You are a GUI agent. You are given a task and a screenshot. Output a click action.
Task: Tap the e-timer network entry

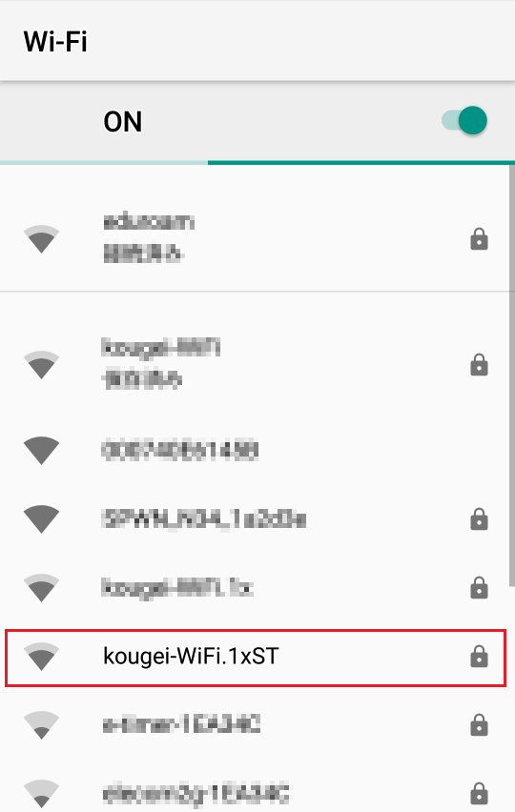point(256,725)
